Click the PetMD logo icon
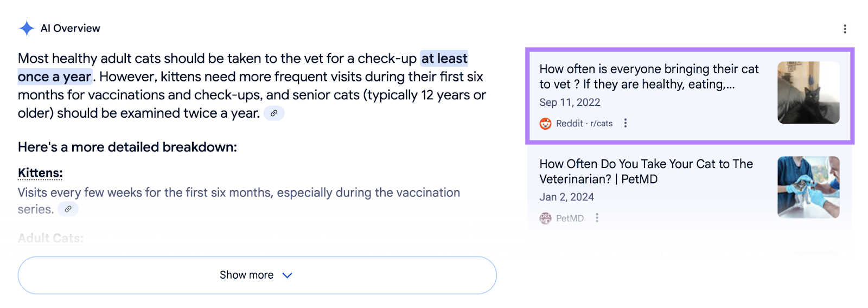The image size is (868, 308). (545, 218)
